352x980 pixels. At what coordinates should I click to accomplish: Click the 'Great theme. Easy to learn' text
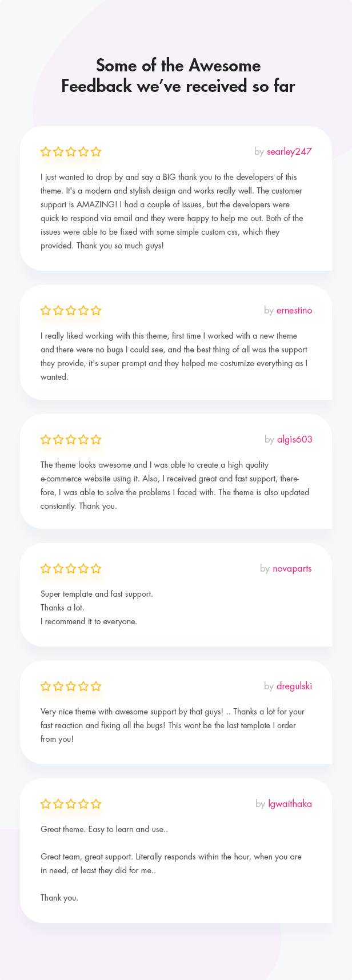tap(104, 829)
